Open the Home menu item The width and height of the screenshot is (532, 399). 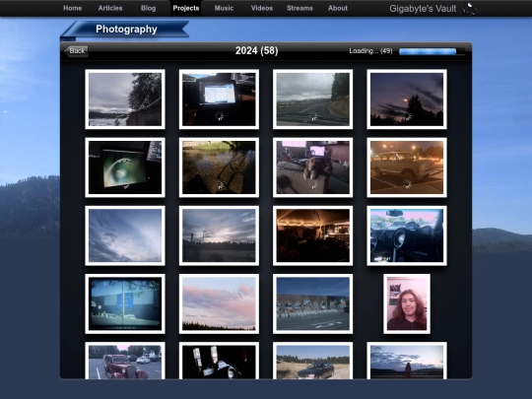(72, 8)
